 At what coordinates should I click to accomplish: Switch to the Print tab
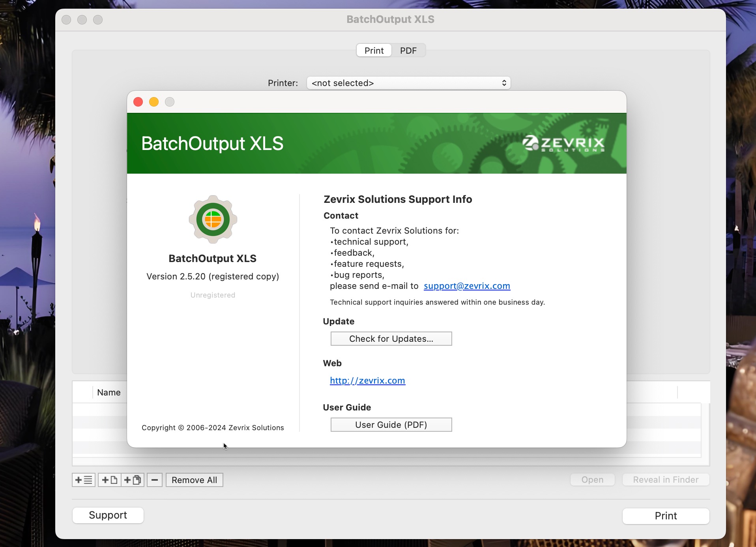(374, 51)
